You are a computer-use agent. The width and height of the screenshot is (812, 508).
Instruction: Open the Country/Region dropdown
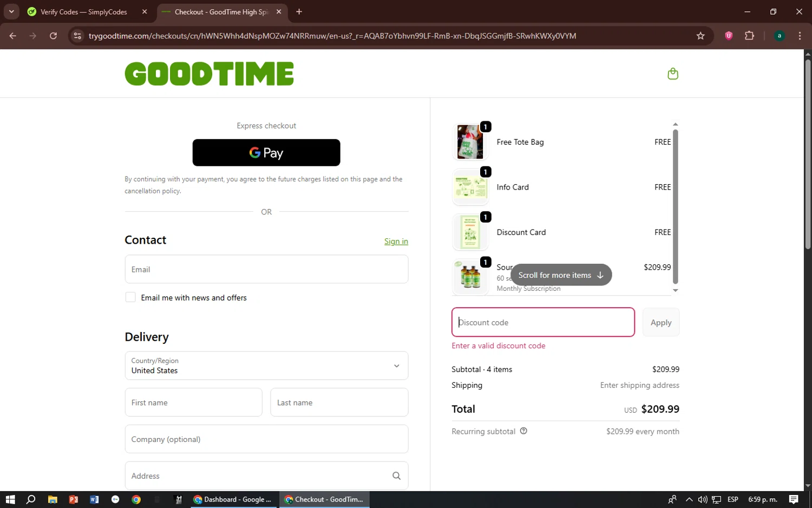coord(266,366)
